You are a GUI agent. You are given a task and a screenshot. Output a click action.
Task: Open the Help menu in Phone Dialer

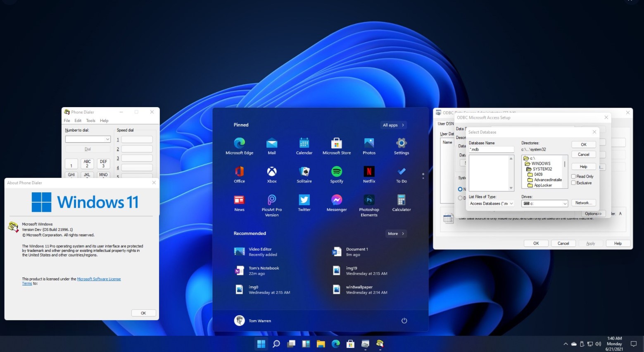coord(104,121)
